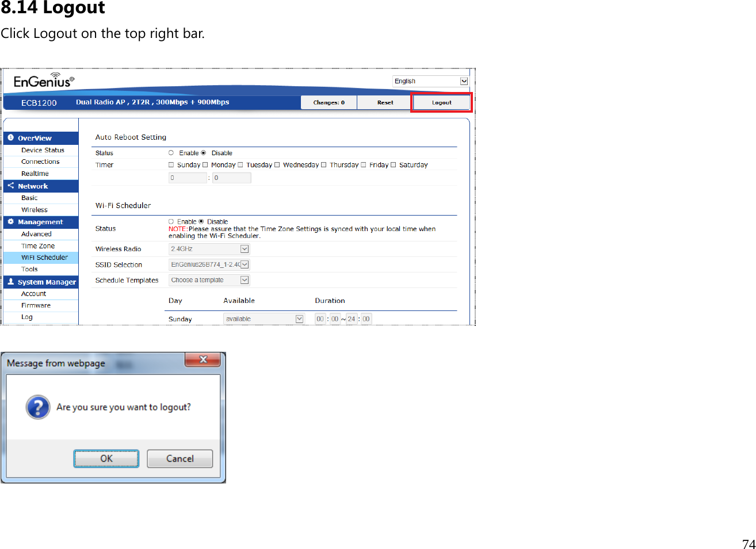The height and width of the screenshot is (549, 756).
Task: Click the System Manager user icon
Action: point(10,282)
